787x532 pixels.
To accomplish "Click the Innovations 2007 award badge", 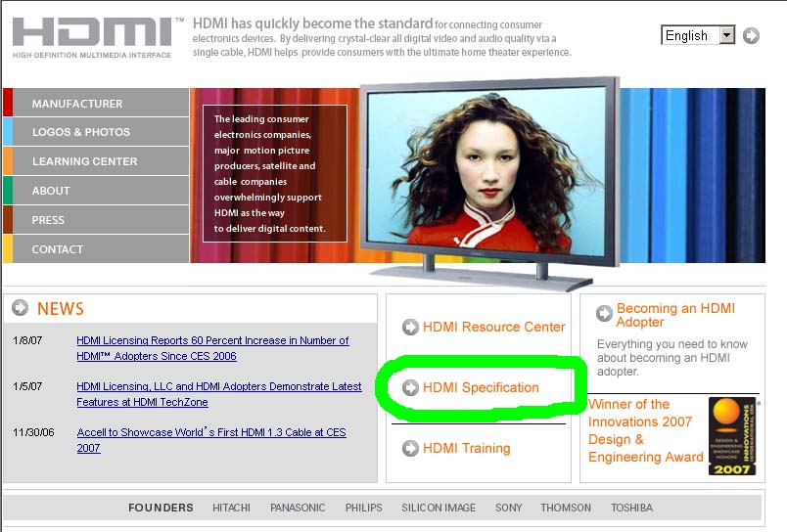I will pyautogui.click(x=732, y=436).
